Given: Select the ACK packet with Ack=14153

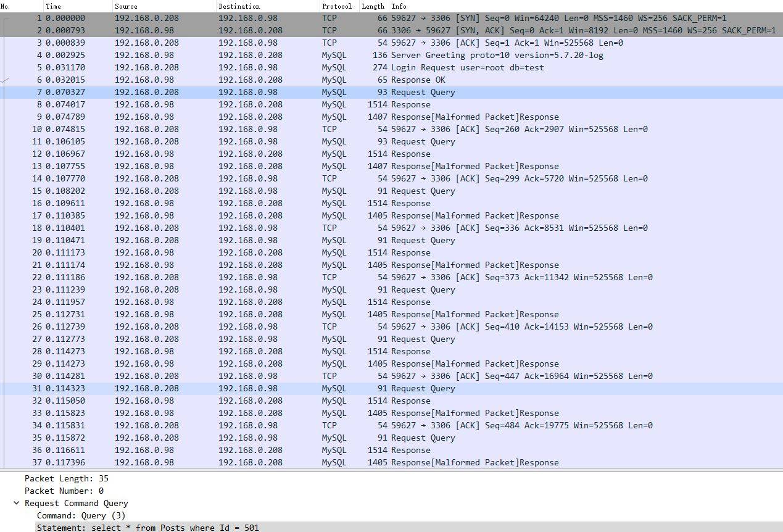Looking at the screenshot, I should [x=391, y=326].
